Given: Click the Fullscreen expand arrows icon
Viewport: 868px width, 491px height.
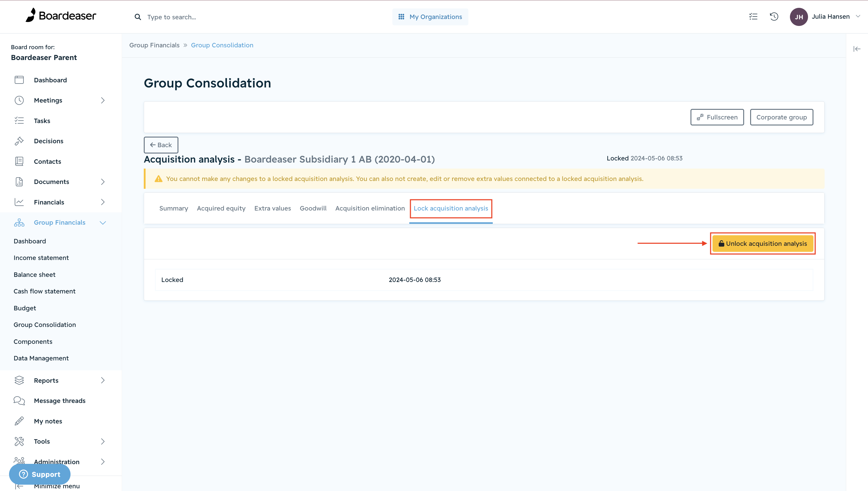Looking at the screenshot, I should tap(700, 117).
